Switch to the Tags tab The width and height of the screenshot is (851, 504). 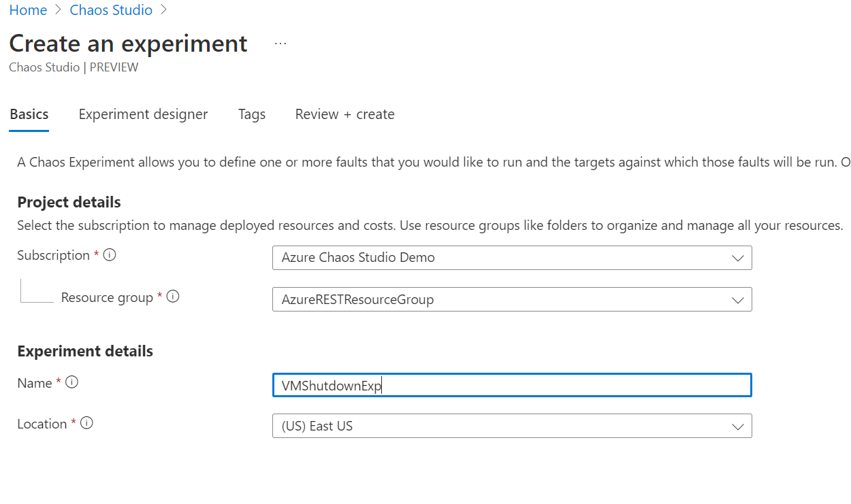pos(251,114)
